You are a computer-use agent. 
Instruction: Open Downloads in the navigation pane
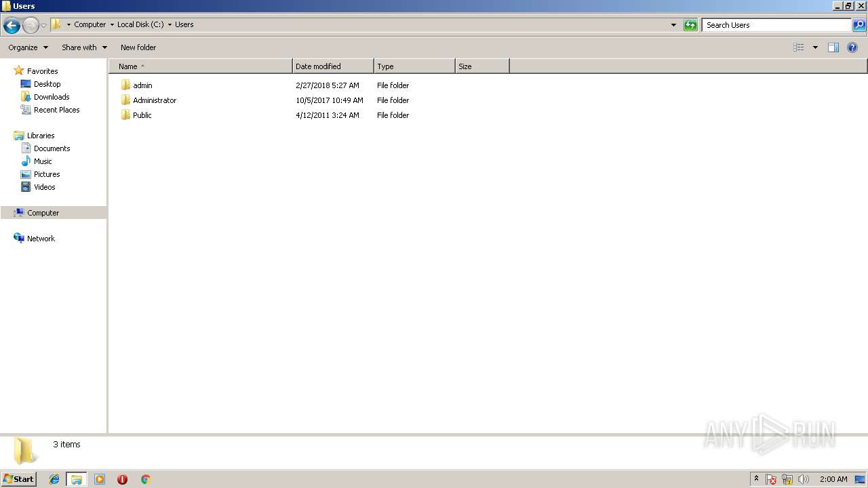click(x=52, y=97)
